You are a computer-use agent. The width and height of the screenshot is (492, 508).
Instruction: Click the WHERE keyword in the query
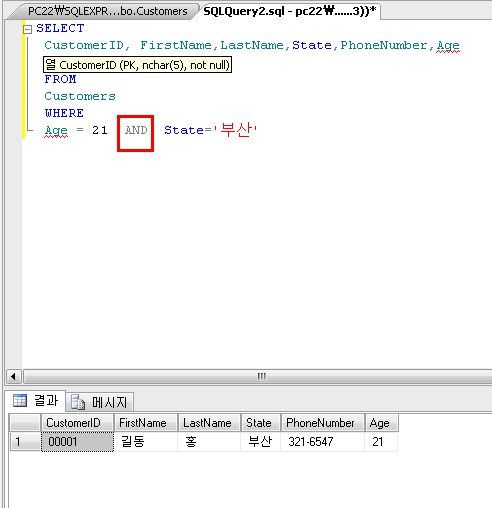[64, 113]
